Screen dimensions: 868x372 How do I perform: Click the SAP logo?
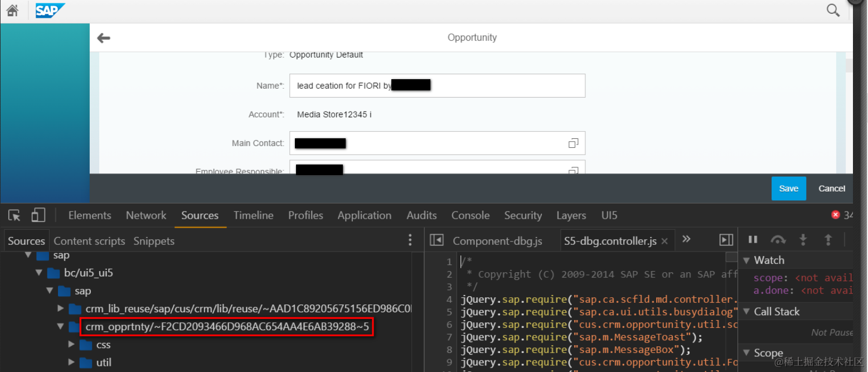pos(50,11)
